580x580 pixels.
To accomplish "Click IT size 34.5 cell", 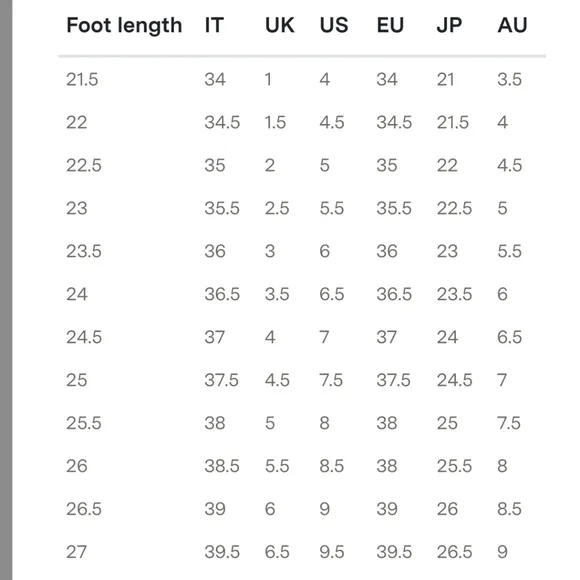I will point(222,122).
